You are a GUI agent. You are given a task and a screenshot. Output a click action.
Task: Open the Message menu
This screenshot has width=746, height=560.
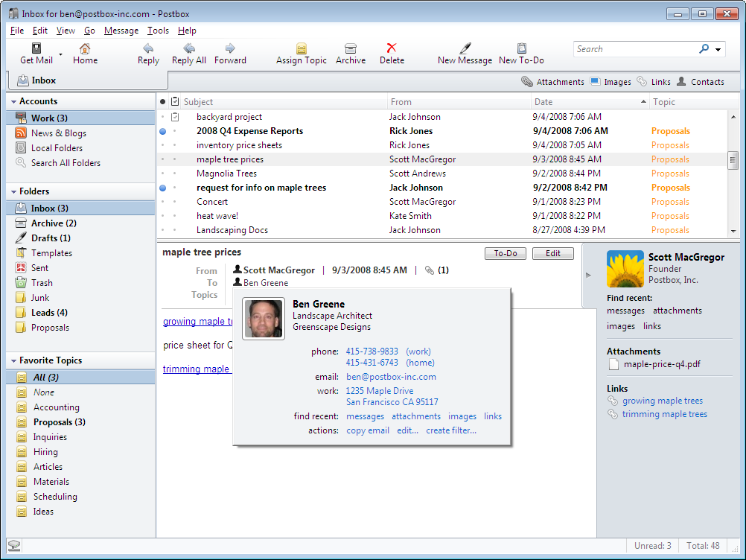[121, 31]
